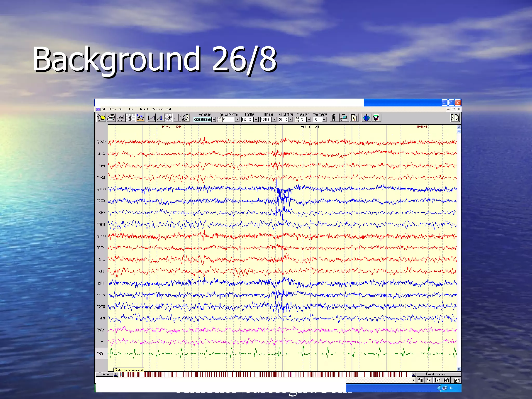Expand the sensitivity dropdown arrow

(237, 119)
